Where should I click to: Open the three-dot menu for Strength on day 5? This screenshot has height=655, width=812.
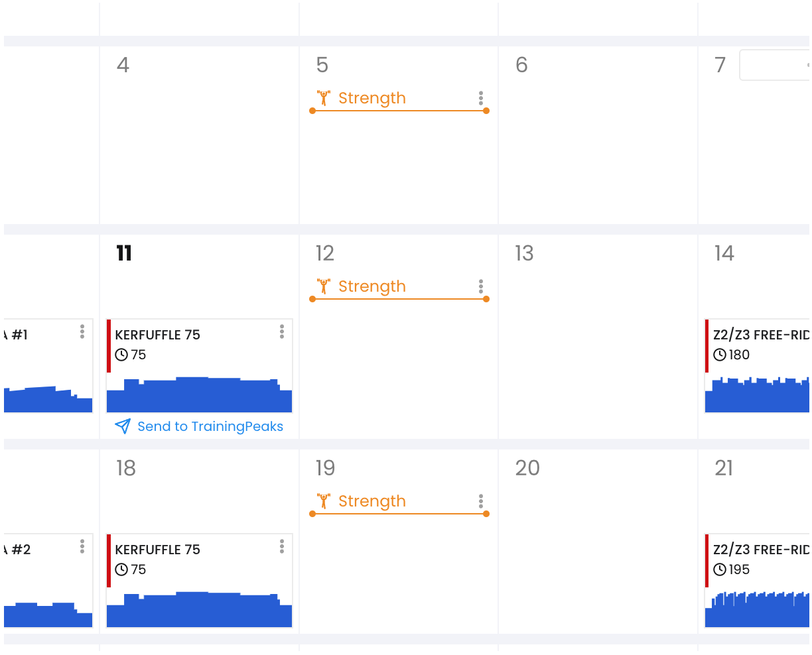tap(481, 99)
